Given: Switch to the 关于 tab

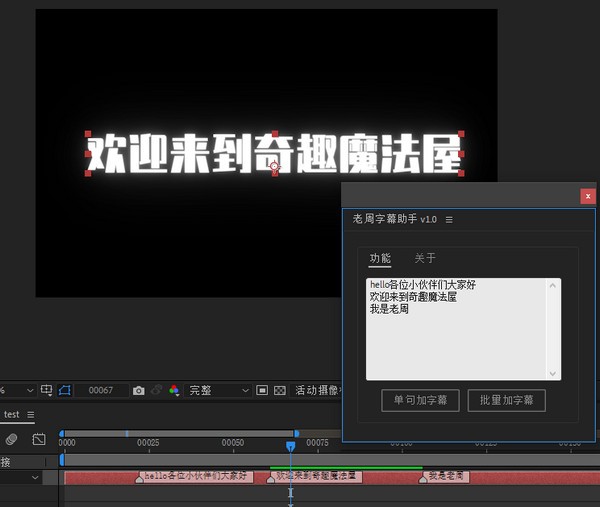Looking at the screenshot, I should pos(425,258).
